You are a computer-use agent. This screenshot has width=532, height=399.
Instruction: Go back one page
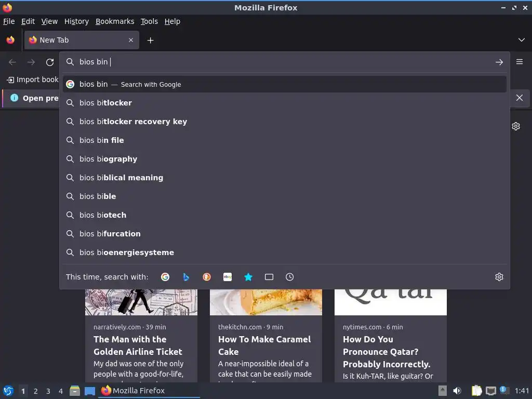click(x=12, y=62)
